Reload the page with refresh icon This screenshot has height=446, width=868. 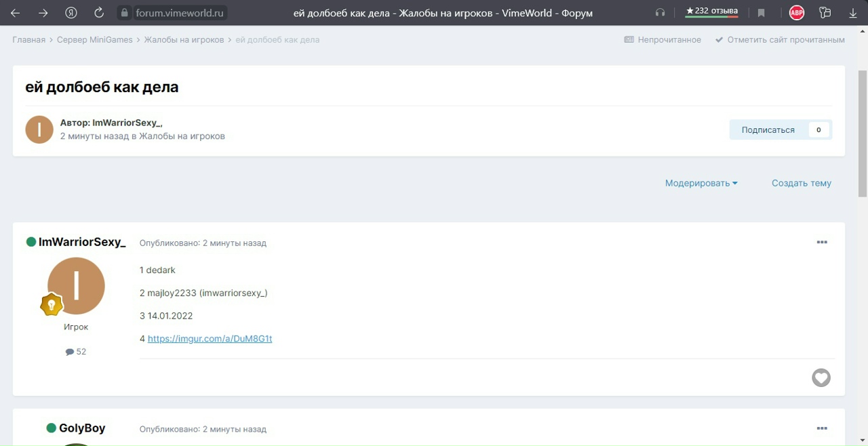click(99, 13)
